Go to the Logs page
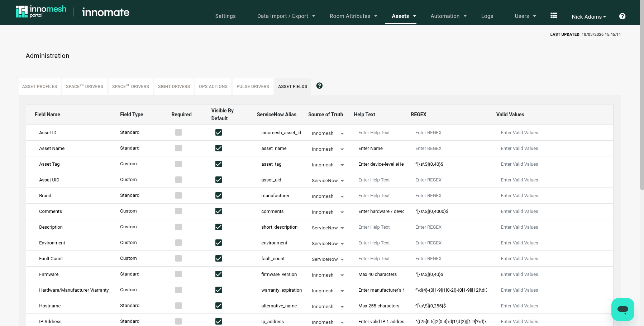644x326 pixels. pos(487,16)
